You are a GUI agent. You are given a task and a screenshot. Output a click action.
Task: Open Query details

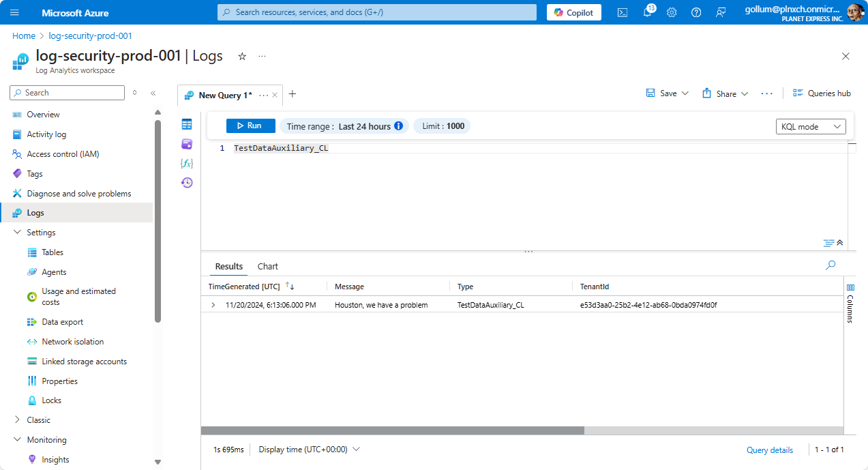tap(769, 450)
